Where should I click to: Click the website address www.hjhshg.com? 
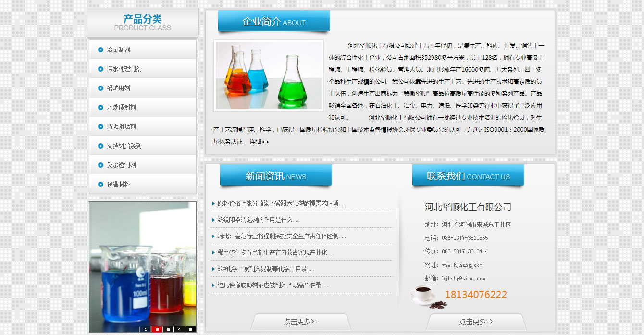coord(462,265)
